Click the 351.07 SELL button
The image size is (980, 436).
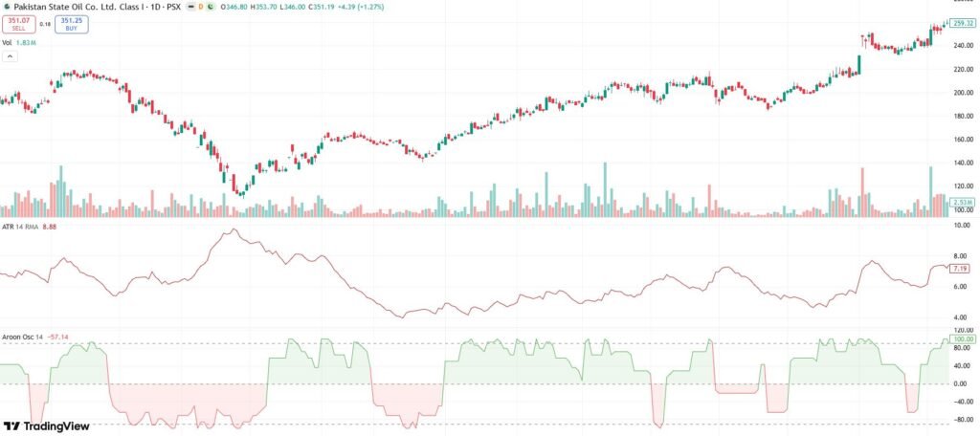click(19, 24)
